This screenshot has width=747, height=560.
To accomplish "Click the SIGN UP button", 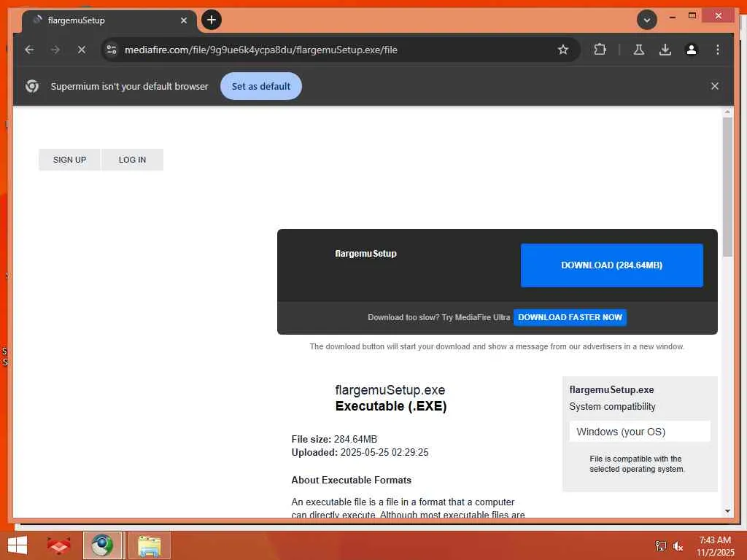I will click(69, 160).
